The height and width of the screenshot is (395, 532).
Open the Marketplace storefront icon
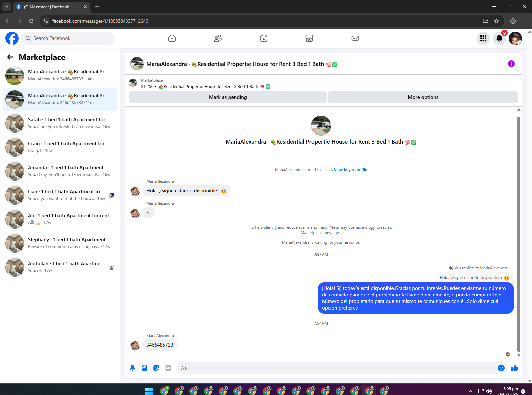[309, 38]
